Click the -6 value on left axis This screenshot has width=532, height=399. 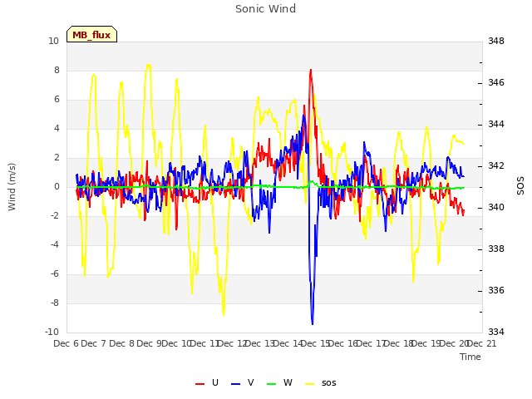pos(55,273)
